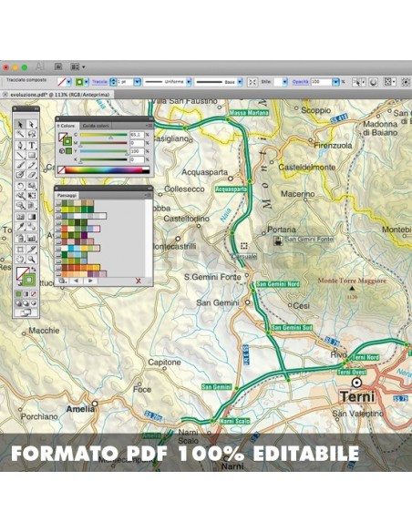Click the Traccia link in control bar

pos(99,82)
